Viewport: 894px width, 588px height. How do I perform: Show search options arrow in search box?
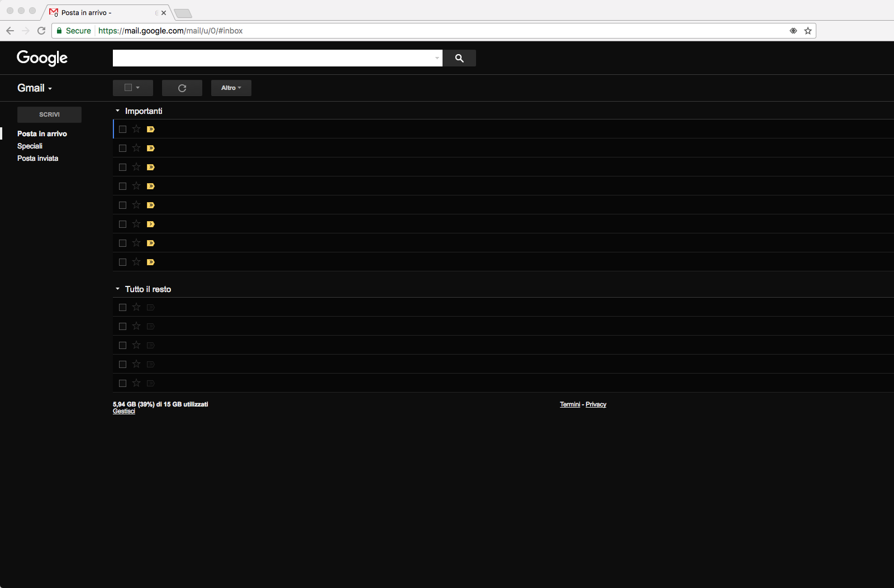(437, 58)
